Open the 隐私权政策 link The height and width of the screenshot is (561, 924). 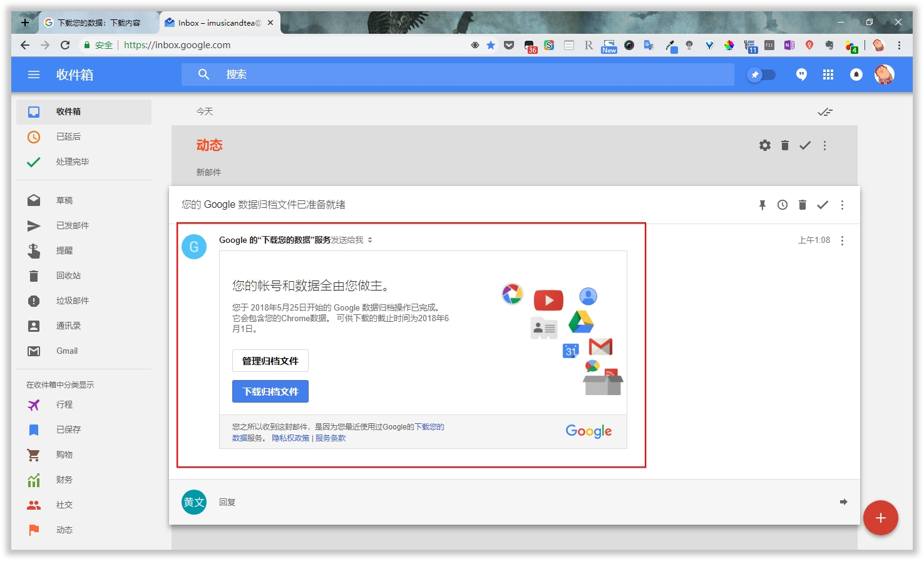(x=290, y=438)
